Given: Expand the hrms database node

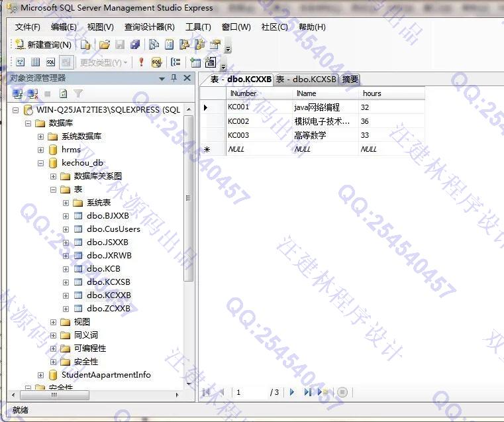Looking at the screenshot, I should 40,150.
